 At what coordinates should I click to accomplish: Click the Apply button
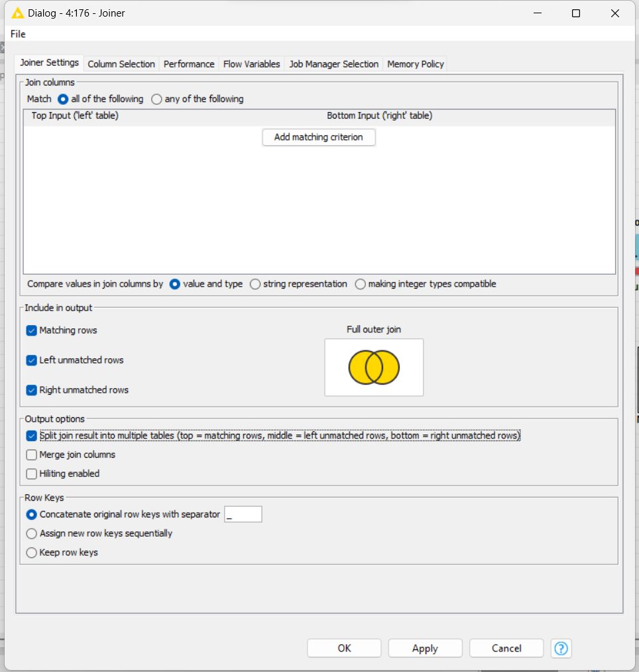[x=425, y=648]
